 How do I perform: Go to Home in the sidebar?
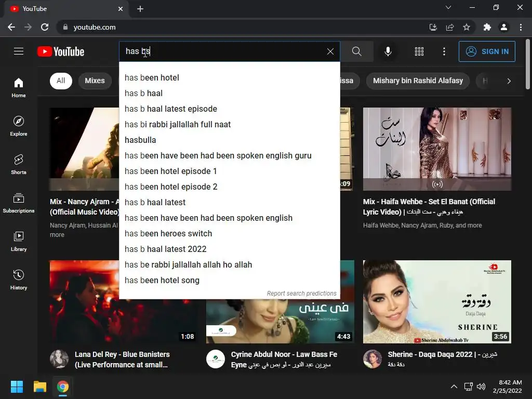(19, 88)
